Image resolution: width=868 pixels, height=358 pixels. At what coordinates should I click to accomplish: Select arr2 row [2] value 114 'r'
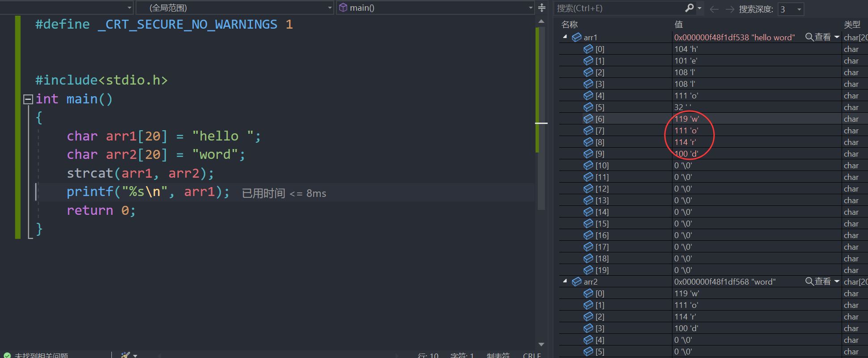[x=685, y=316]
